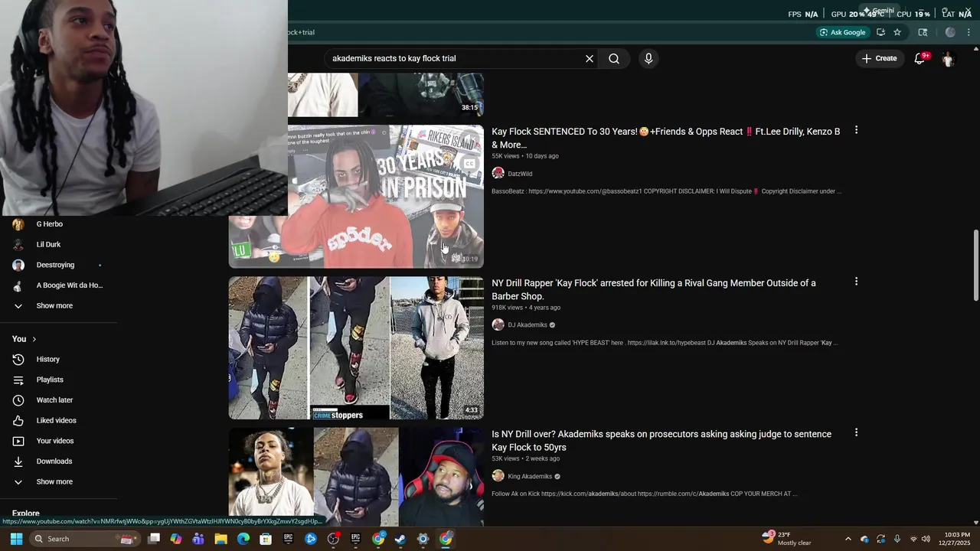Image resolution: width=980 pixels, height=551 pixels.
Task: Click the tray microphone icon
Action: tap(897, 539)
